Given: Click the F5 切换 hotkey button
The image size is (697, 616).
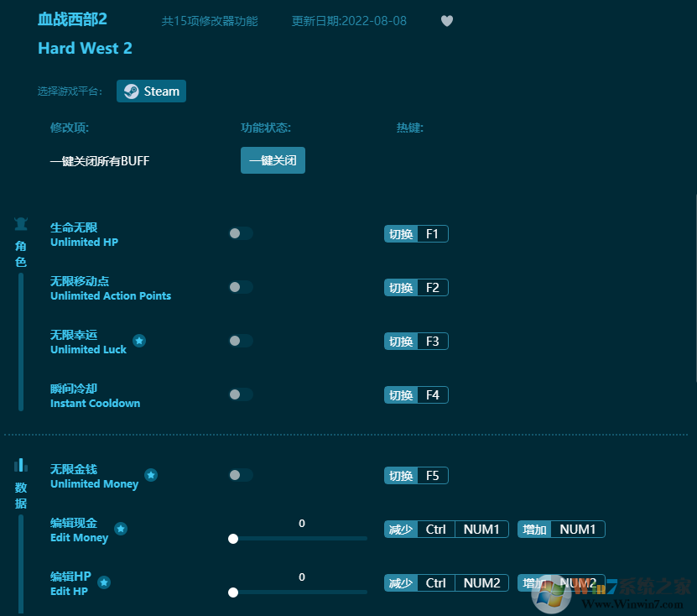Looking at the screenshot, I should pyautogui.click(x=416, y=476).
